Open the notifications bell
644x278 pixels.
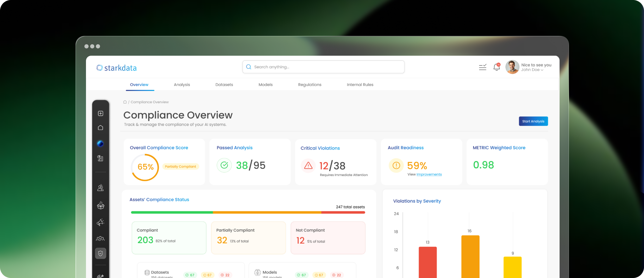tap(497, 67)
